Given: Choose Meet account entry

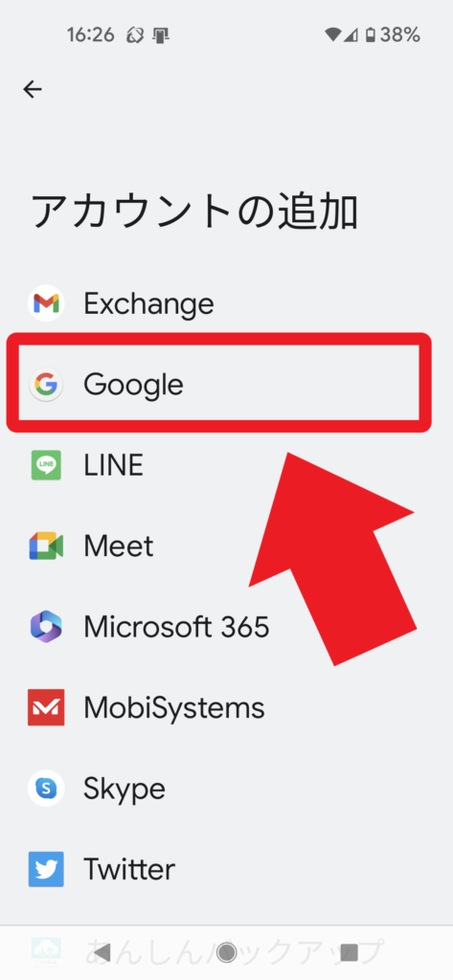Looking at the screenshot, I should 226,546.
